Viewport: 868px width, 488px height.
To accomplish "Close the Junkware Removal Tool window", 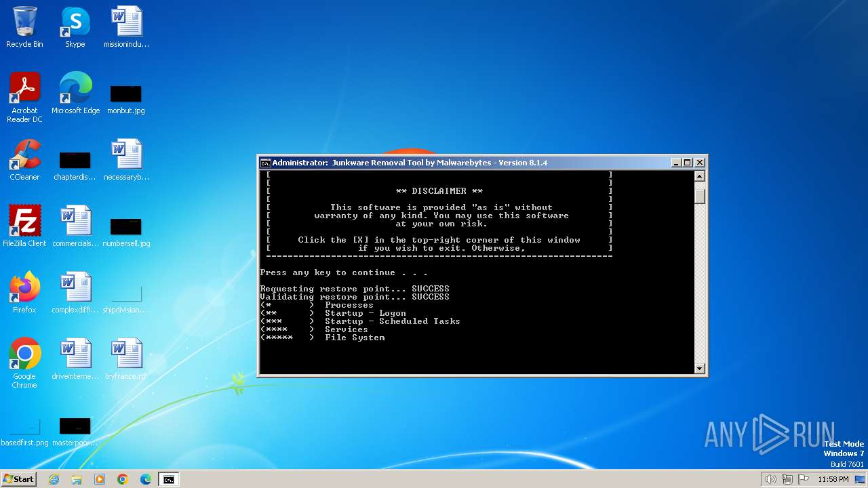I will point(700,163).
